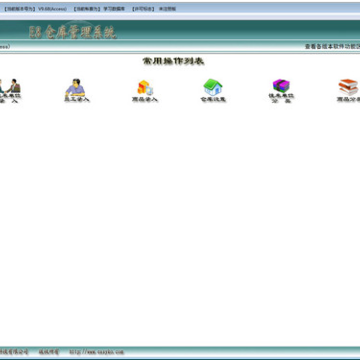Click the 当前版本号 V9.68 title text
This screenshot has height=360, width=360.
point(35,9)
